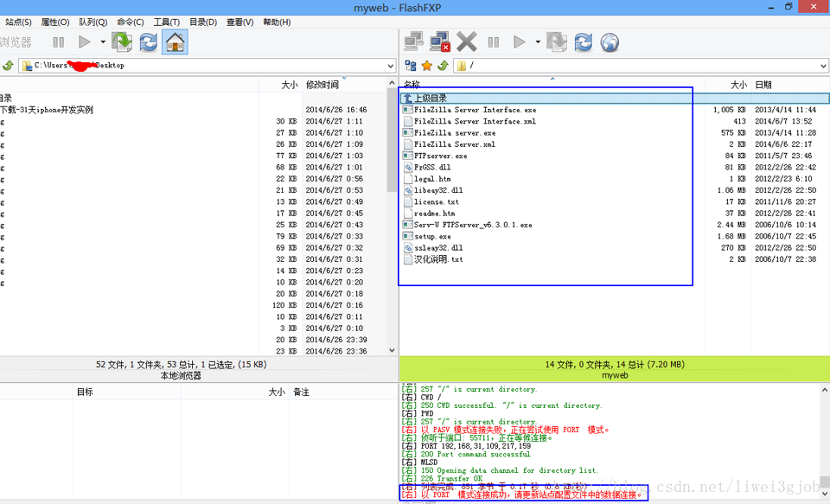830x504 pixels.
Task: Open dropdown arrow beside local play icon
Action: coord(103,41)
